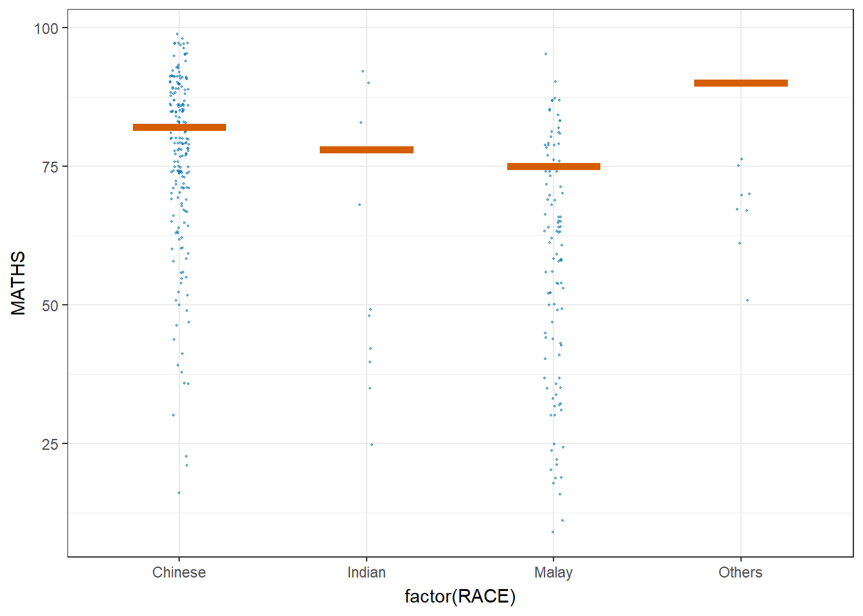
Task: Click the orange mean bar for Chinese
Action: coord(179,127)
